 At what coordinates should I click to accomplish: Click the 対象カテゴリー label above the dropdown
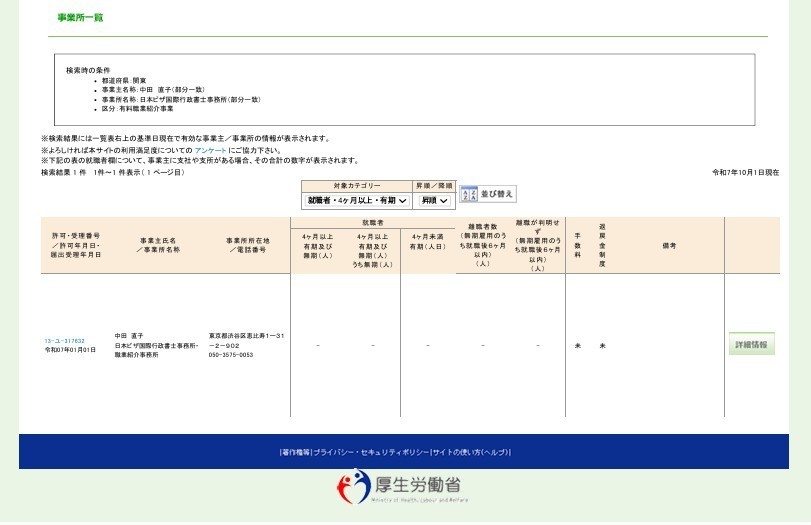[x=357, y=186]
